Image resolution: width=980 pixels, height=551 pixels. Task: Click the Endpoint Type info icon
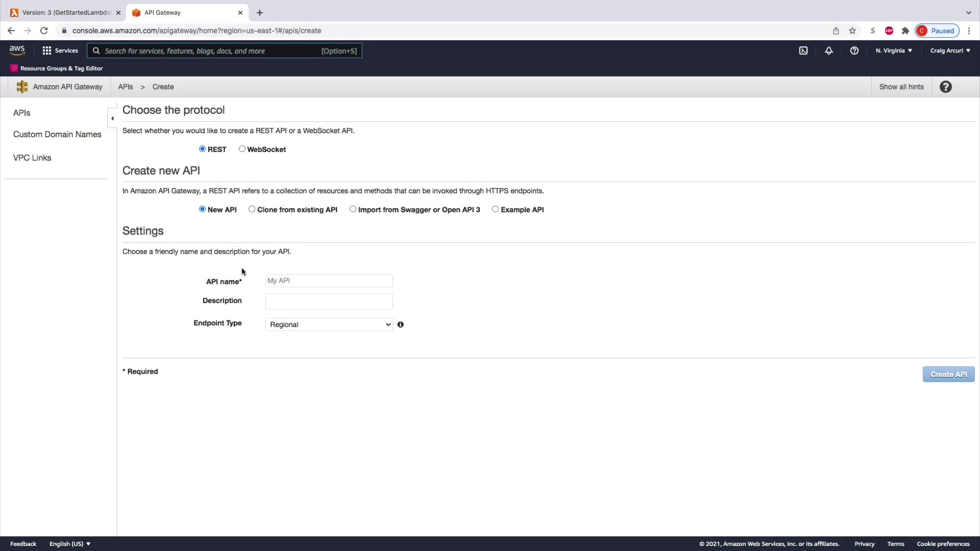pyautogui.click(x=400, y=324)
